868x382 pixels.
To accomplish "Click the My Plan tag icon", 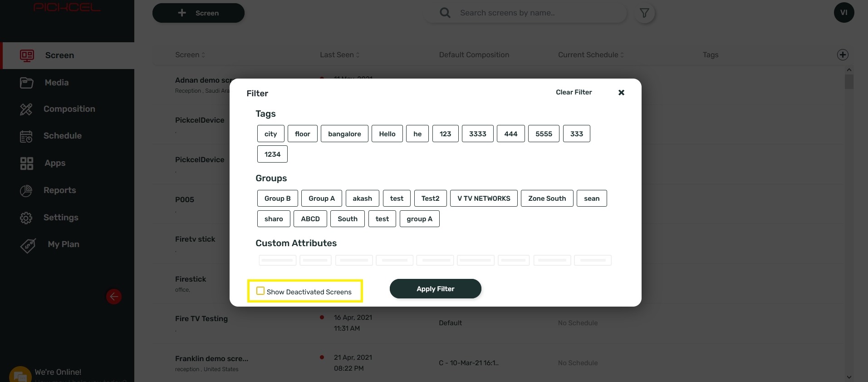I will click(28, 245).
